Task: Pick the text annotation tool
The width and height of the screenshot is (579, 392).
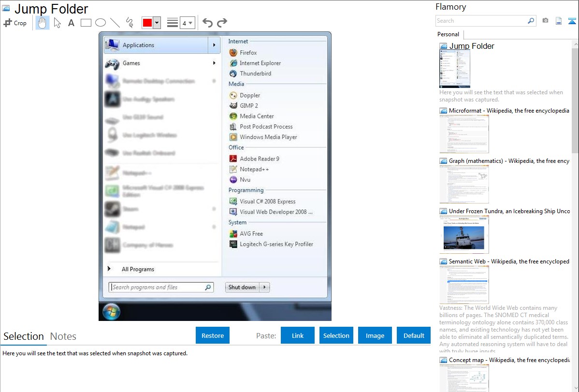Action: [x=71, y=23]
